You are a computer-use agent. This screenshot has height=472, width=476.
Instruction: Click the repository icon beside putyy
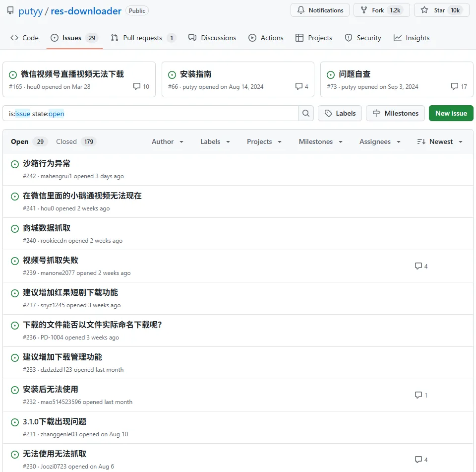pos(10,11)
